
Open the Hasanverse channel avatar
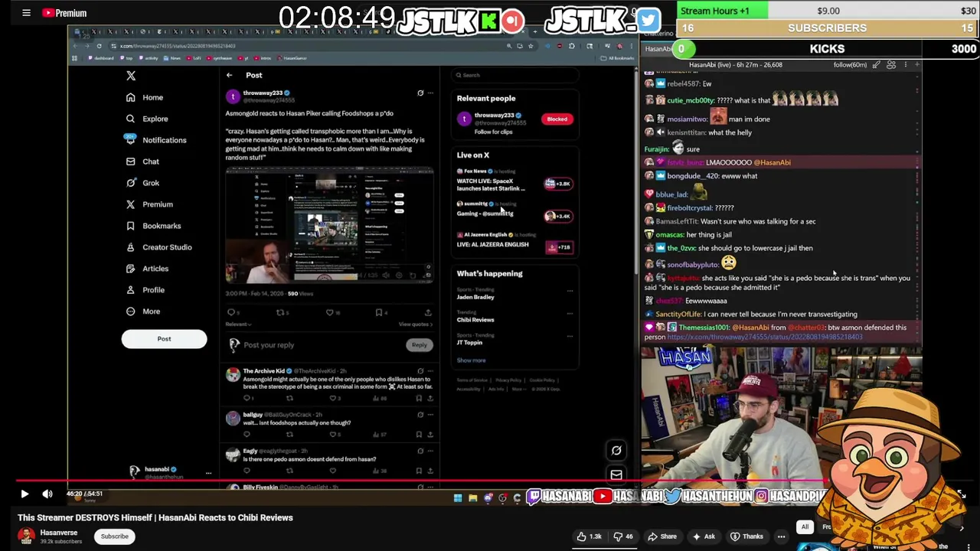tap(27, 536)
